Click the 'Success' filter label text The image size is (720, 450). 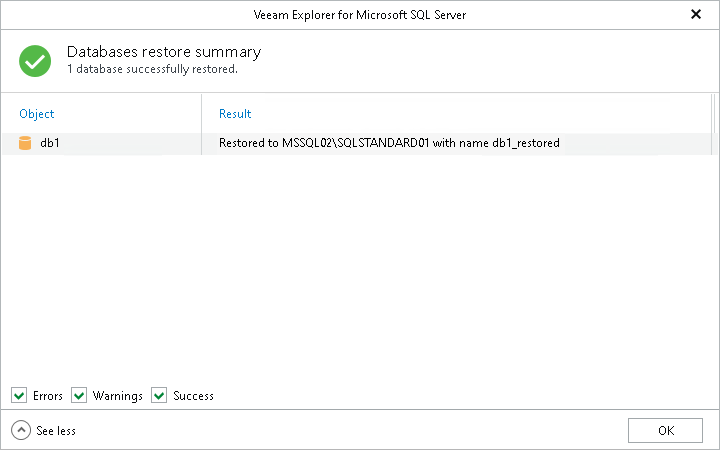[193, 396]
